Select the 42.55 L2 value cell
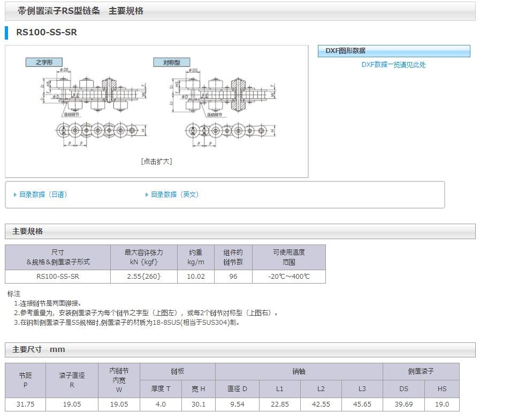The width and height of the screenshot is (510, 420). point(321,404)
